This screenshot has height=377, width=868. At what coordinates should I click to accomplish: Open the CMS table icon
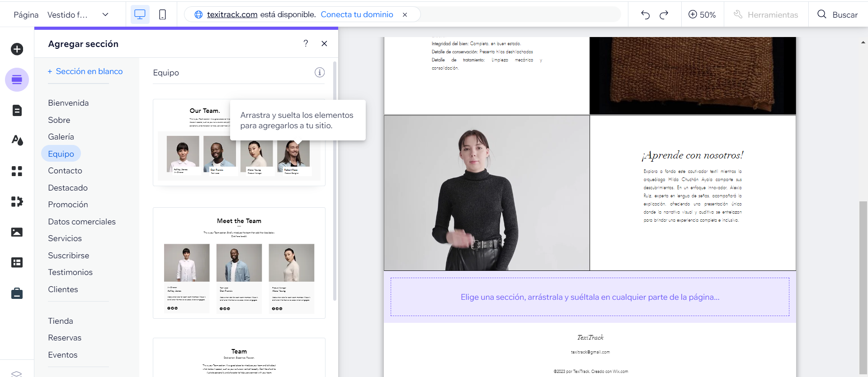coord(17,262)
